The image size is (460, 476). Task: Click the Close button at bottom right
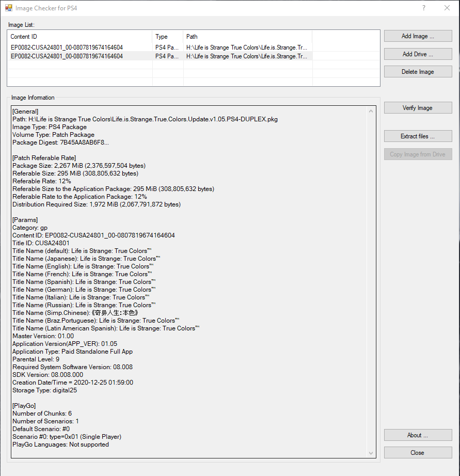click(418, 453)
